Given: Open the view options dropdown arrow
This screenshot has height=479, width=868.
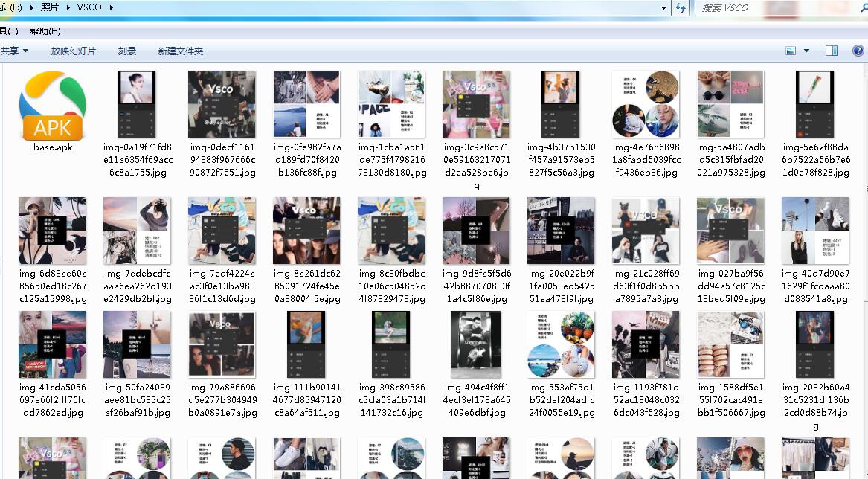Looking at the screenshot, I should pyautogui.click(x=806, y=51).
